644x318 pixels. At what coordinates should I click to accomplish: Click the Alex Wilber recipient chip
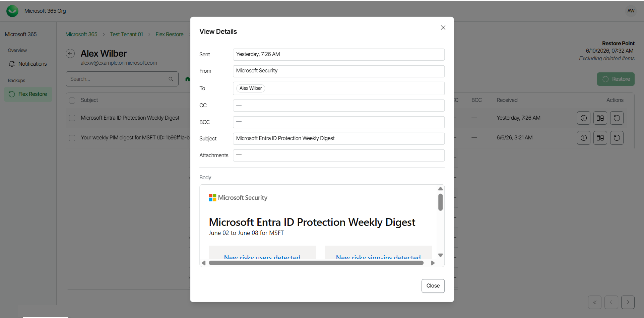pyautogui.click(x=251, y=88)
